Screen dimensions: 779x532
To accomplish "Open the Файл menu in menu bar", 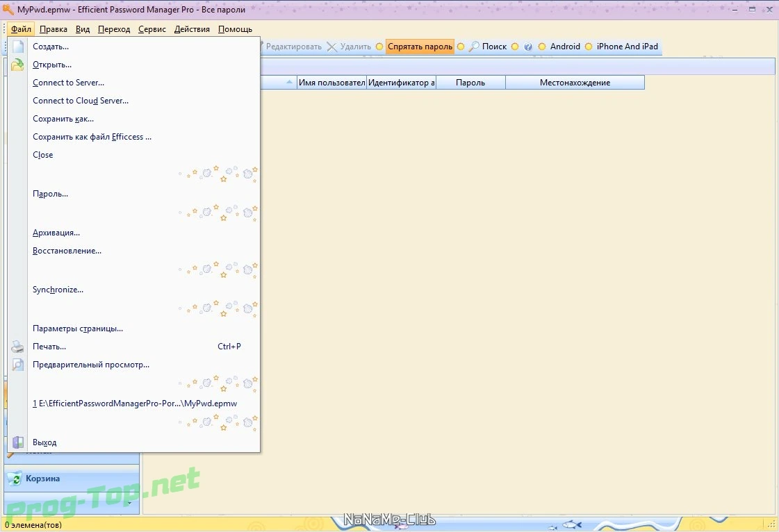I will (22, 29).
